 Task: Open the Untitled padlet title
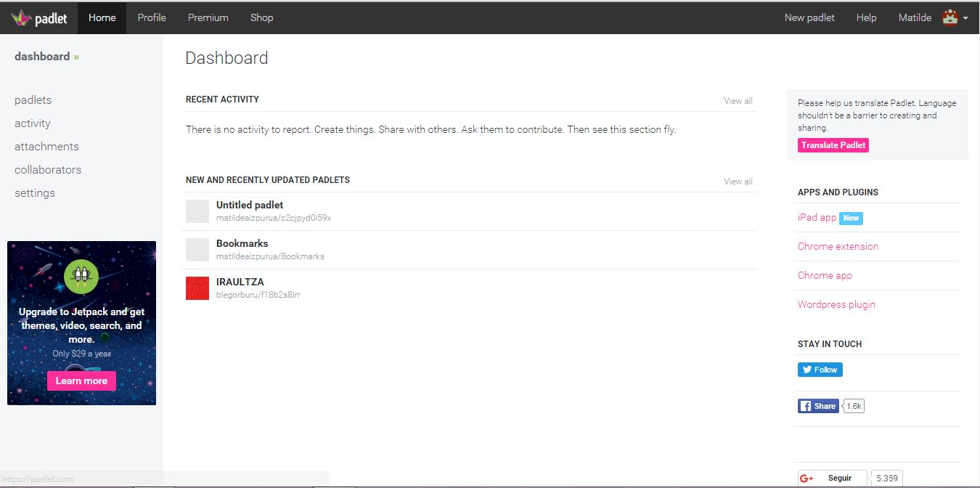tap(250, 205)
